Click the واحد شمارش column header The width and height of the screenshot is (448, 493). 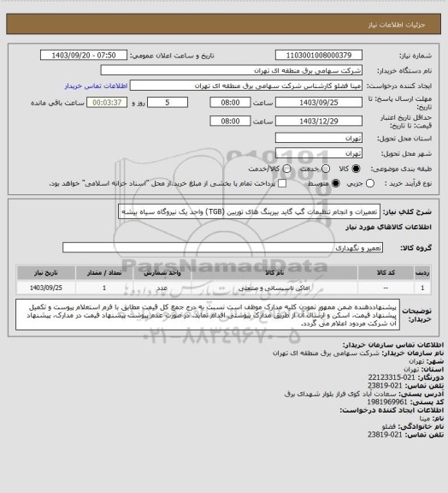click(x=162, y=273)
